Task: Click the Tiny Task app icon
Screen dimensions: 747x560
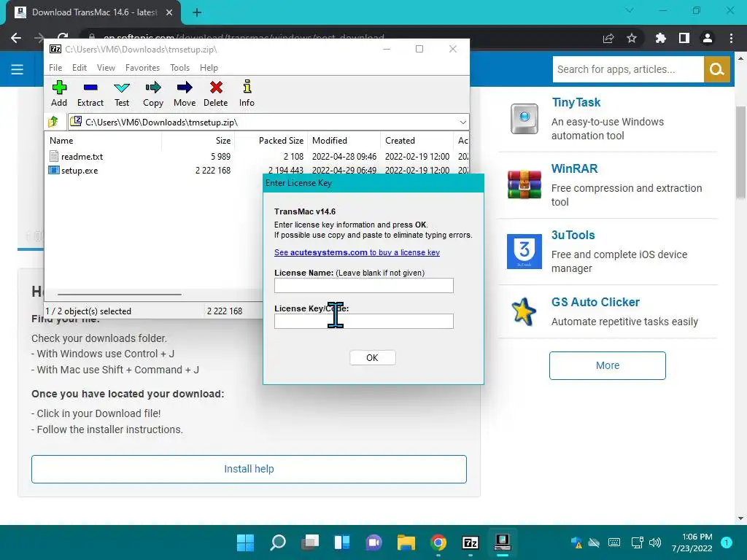Action: point(524,119)
